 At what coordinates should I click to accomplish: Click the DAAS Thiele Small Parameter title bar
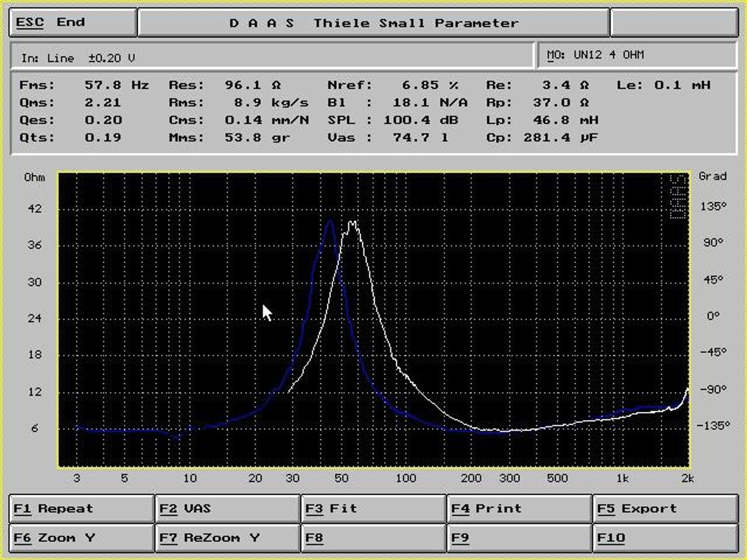[x=373, y=23]
